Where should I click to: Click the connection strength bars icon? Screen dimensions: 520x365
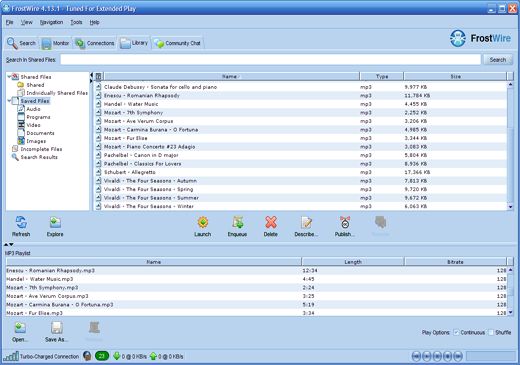pyautogui.click(x=11, y=356)
